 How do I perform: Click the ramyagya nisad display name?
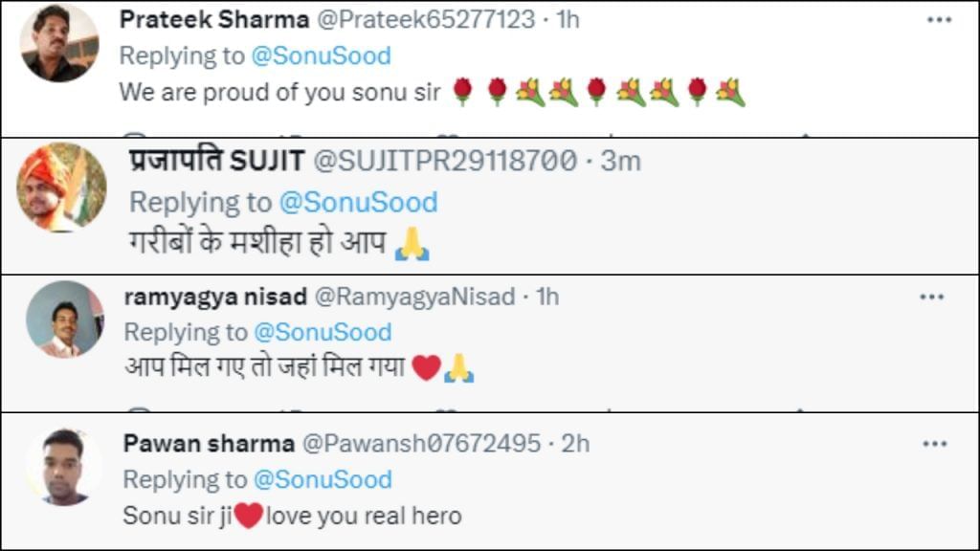(215, 297)
